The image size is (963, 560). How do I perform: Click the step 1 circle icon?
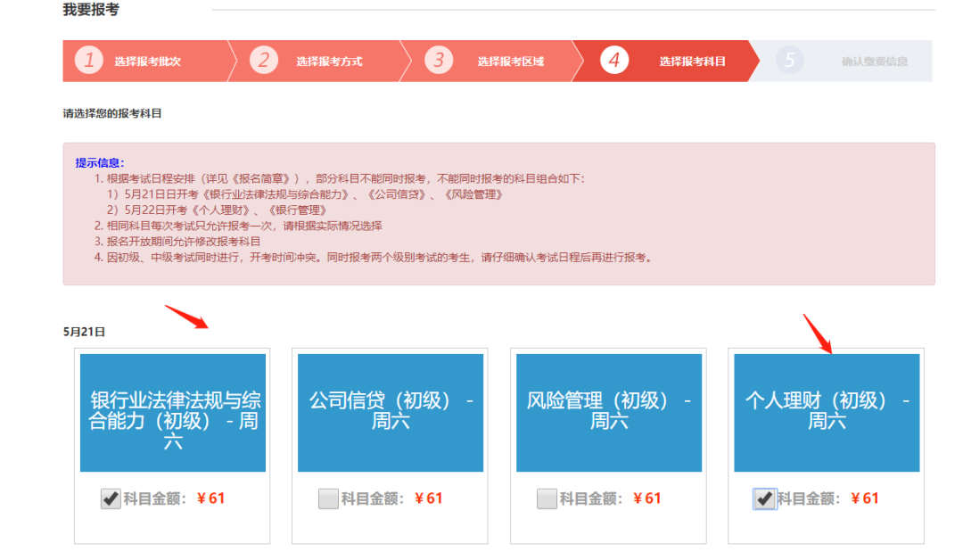(88, 61)
